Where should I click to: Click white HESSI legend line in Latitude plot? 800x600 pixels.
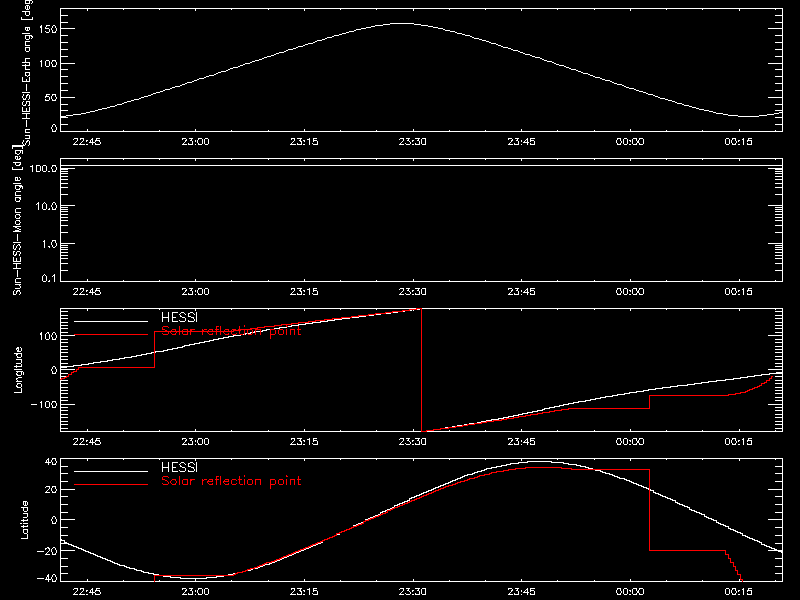[111, 471]
